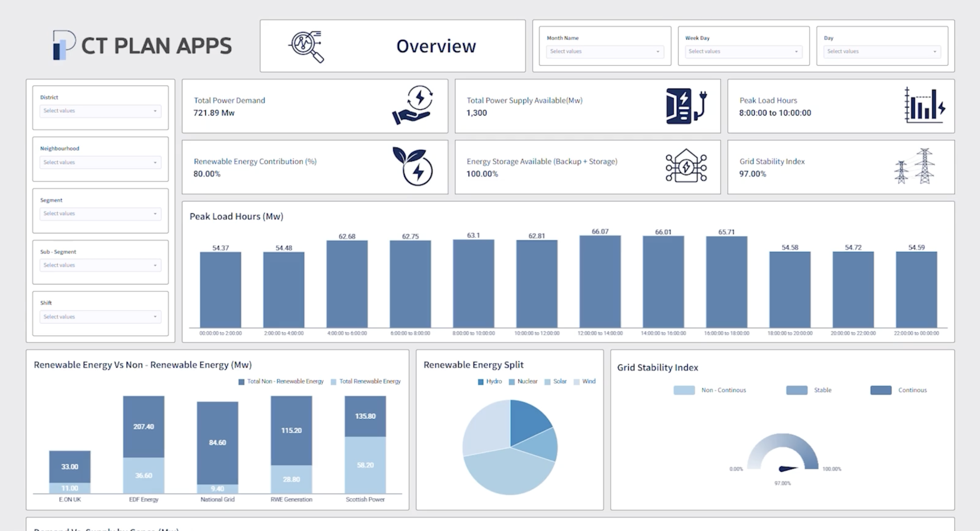980x531 pixels.
Task: Click the Continous color swatch in legend
Action: [881, 390]
